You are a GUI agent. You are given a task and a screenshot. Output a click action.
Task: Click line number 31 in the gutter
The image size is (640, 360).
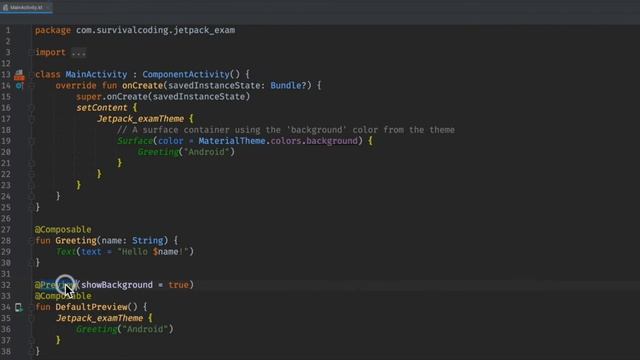[x=6, y=274]
